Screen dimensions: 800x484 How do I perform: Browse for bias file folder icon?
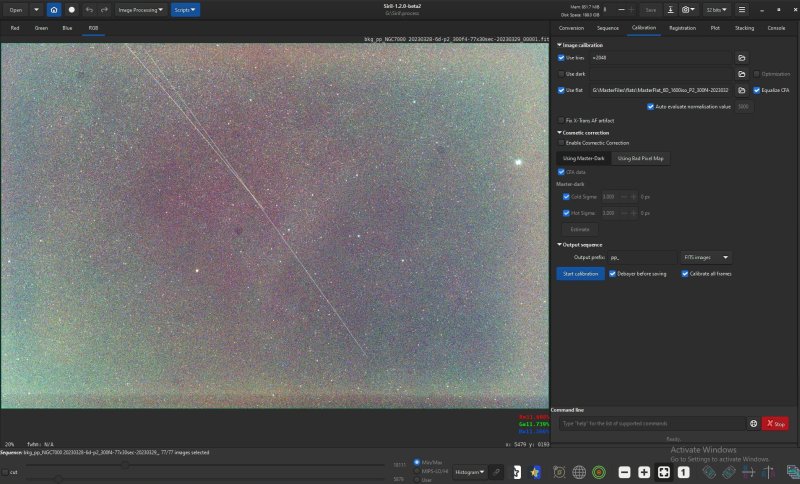(x=741, y=58)
